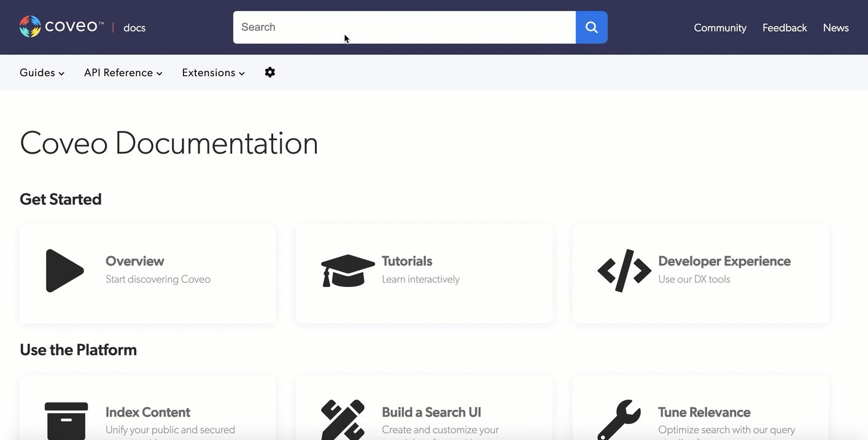Image resolution: width=868 pixels, height=440 pixels.
Task: Open the Tune Relevance card title
Action: point(704,412)
